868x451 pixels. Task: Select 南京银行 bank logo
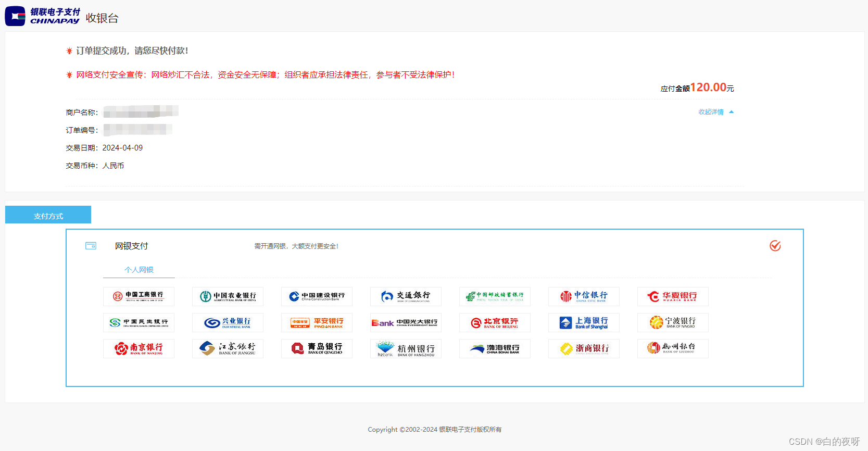[139, 348]
